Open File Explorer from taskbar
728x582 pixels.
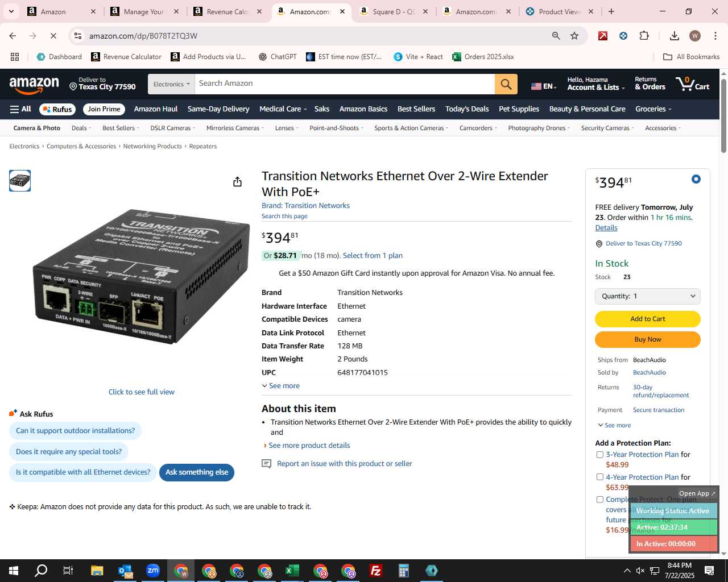point(97,571)
